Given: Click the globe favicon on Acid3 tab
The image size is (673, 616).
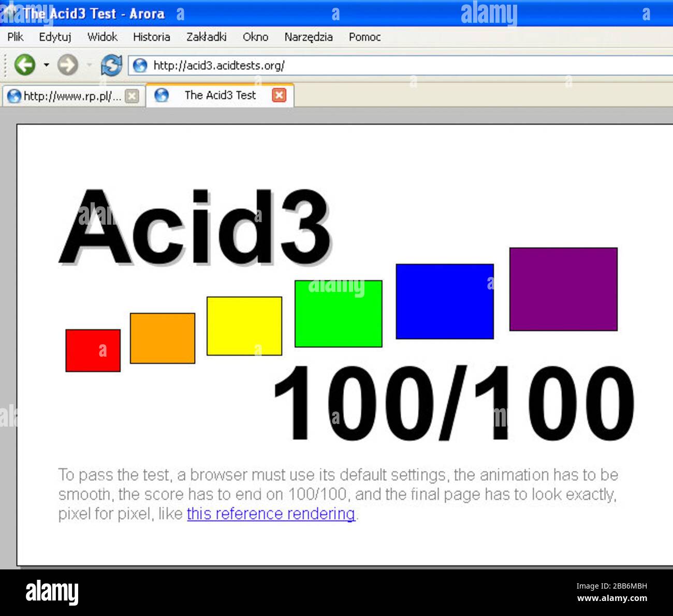Looking at the screenshot, I should (162, 95).
